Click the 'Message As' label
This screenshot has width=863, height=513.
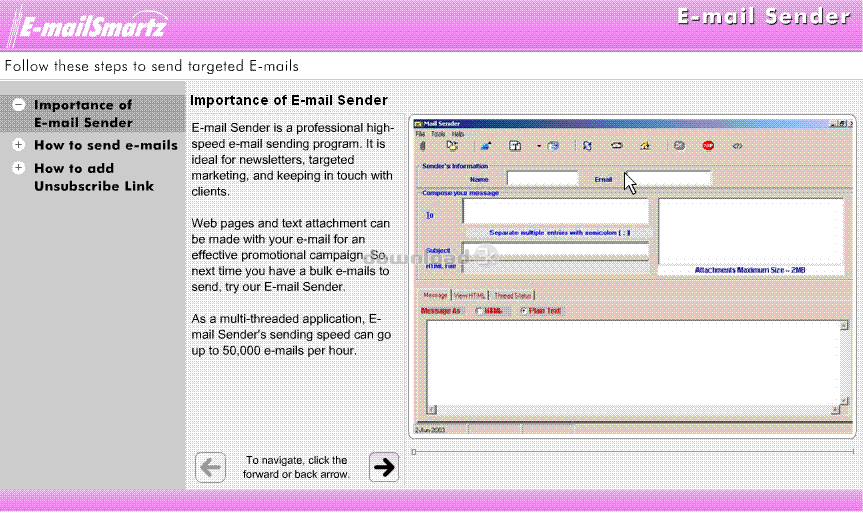pyautogui.click(x=440, y=311)
